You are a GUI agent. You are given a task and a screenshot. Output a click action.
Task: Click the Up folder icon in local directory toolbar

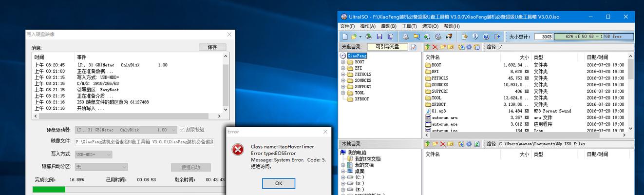pos(427,144)
